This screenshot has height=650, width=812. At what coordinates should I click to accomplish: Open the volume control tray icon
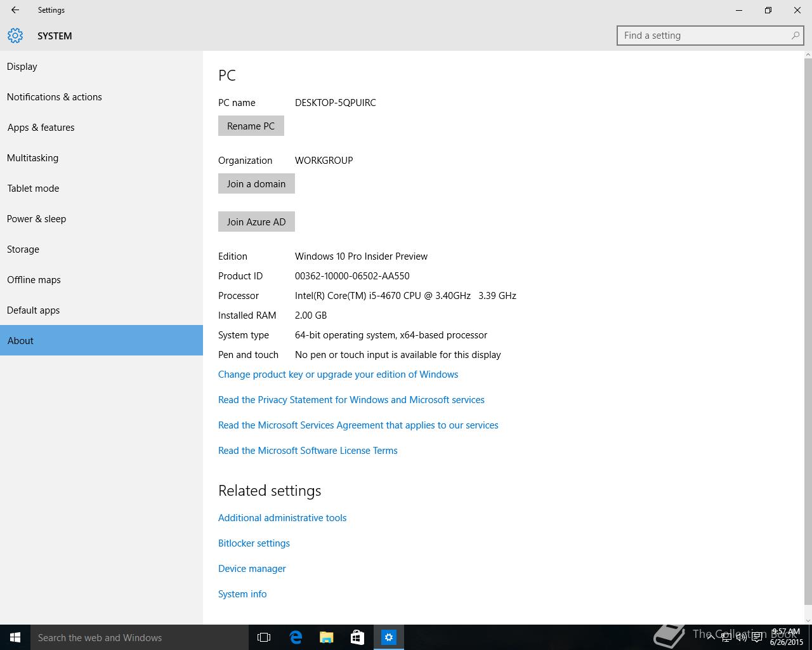pyautogui.click(x=741, y=637)
